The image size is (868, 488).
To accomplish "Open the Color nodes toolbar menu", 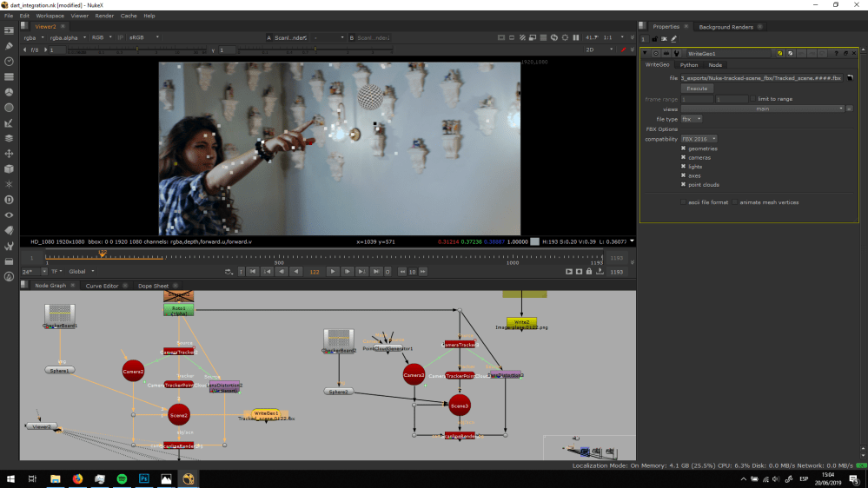I will (9, 92).
